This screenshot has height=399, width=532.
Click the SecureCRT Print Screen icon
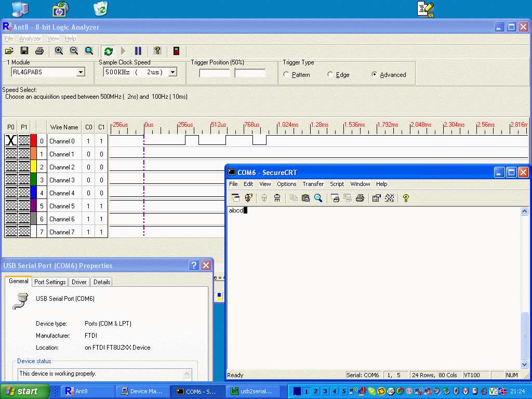335,198
